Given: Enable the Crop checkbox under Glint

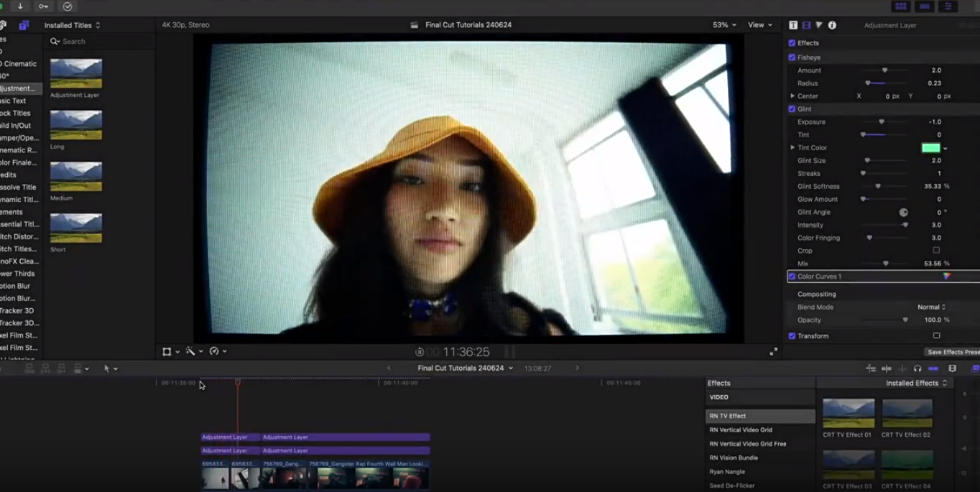Looking at the screenshot, I should [936, 251].
